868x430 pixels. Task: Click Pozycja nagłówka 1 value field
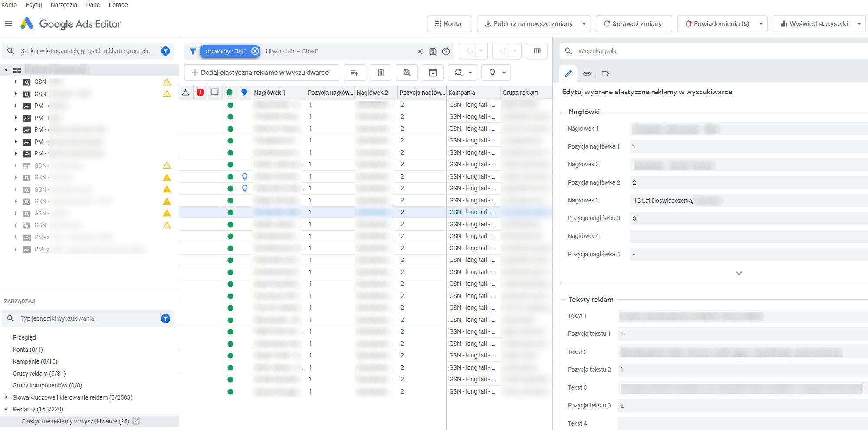749,147
